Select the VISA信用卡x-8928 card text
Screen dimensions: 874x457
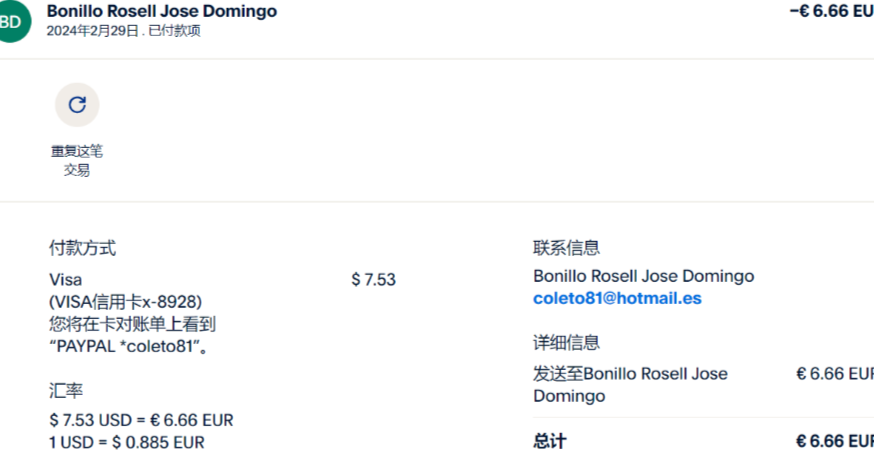click(x=125, y=302)
